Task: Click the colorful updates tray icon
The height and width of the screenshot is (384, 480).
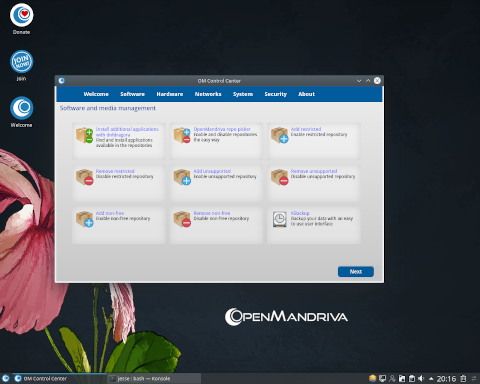Action: (373, 378)
